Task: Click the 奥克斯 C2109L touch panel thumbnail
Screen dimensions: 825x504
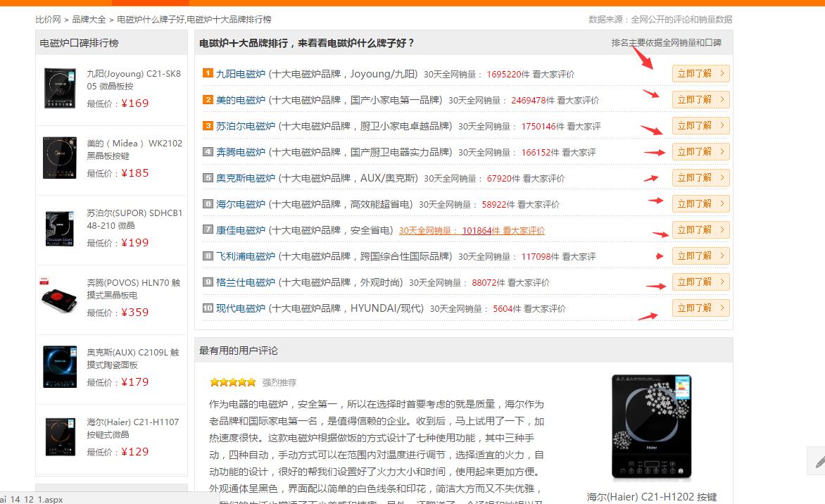Action: click(60, 367)
